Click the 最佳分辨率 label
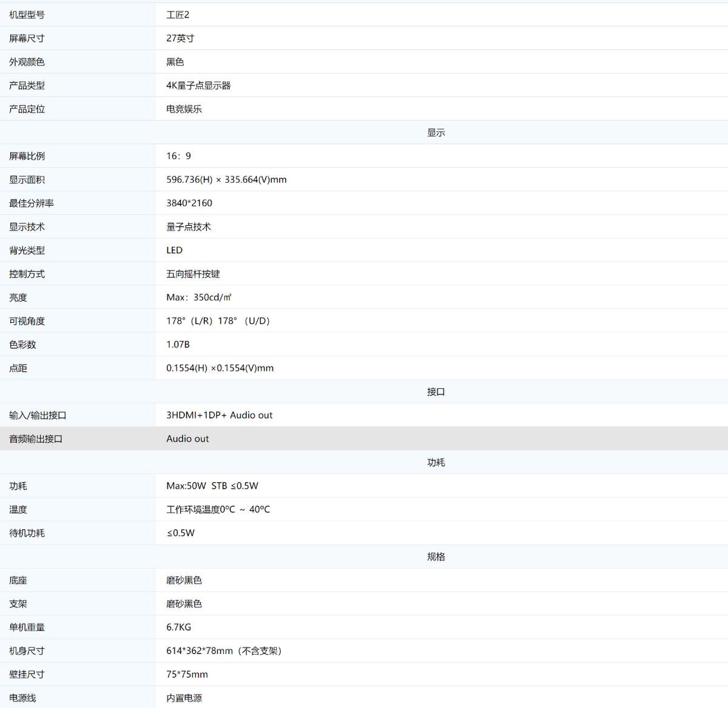 [32, 203]
